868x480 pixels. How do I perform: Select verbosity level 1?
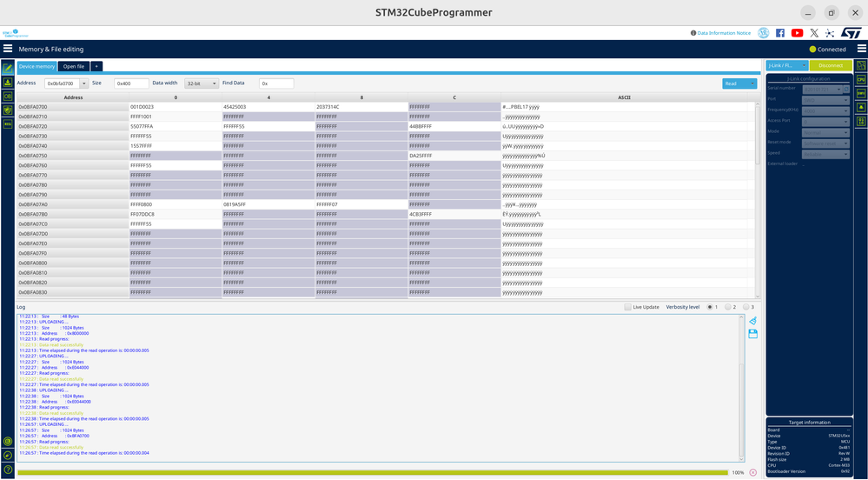click(710, 307)
